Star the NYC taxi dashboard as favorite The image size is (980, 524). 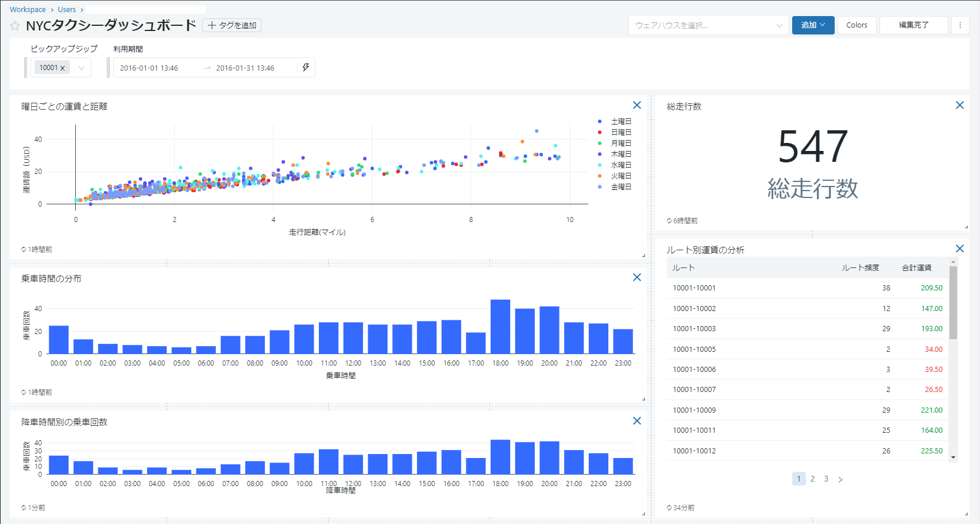(15, 26)
